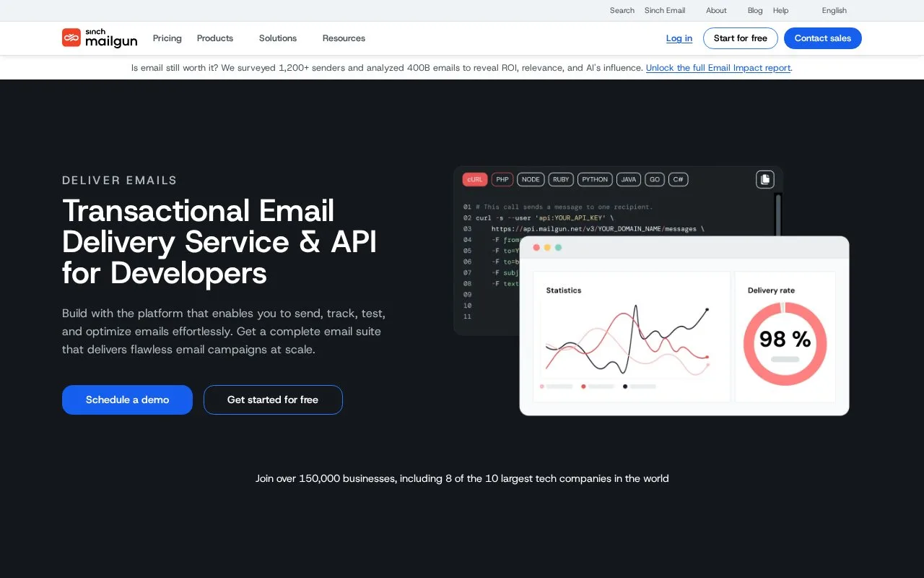Click the "Delivery rate" card title
Screen dimensions: 924x578
771,290
